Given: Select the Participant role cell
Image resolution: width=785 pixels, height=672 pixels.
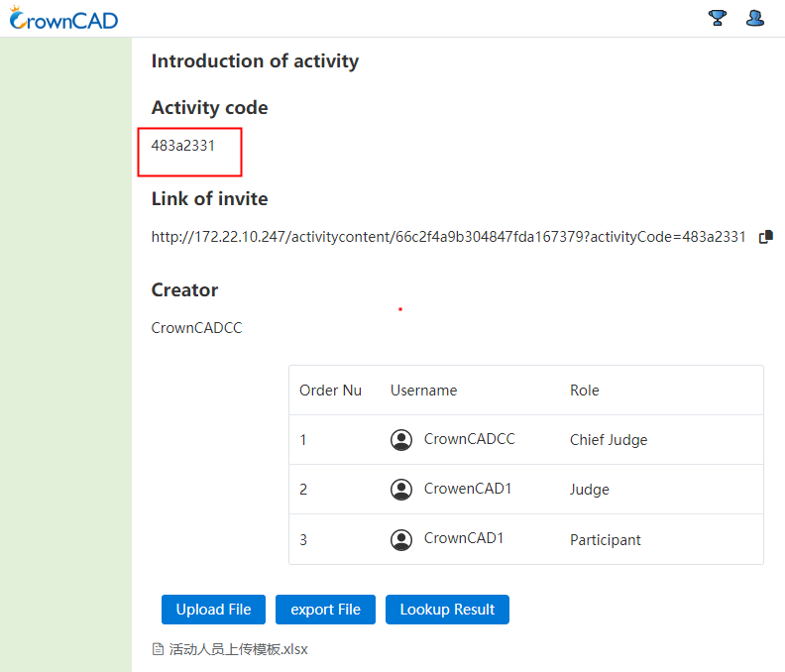Looking at the screenshot, I should tap(606, 540).
